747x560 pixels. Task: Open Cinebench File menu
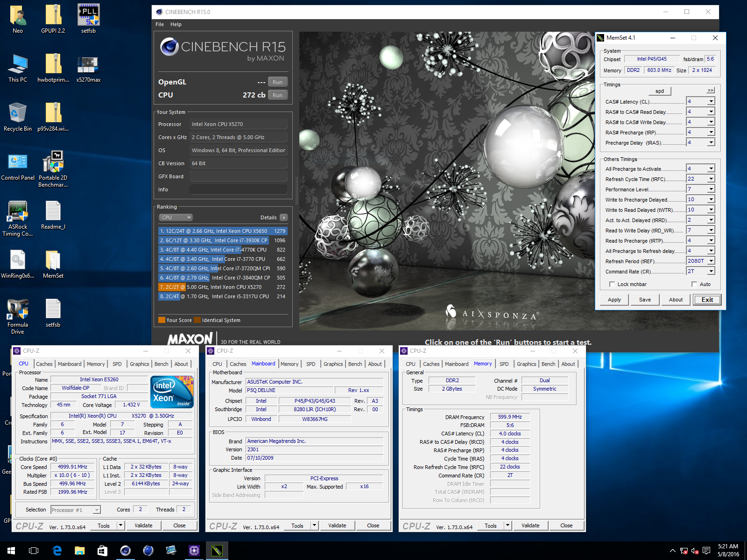tap(160, 24)
